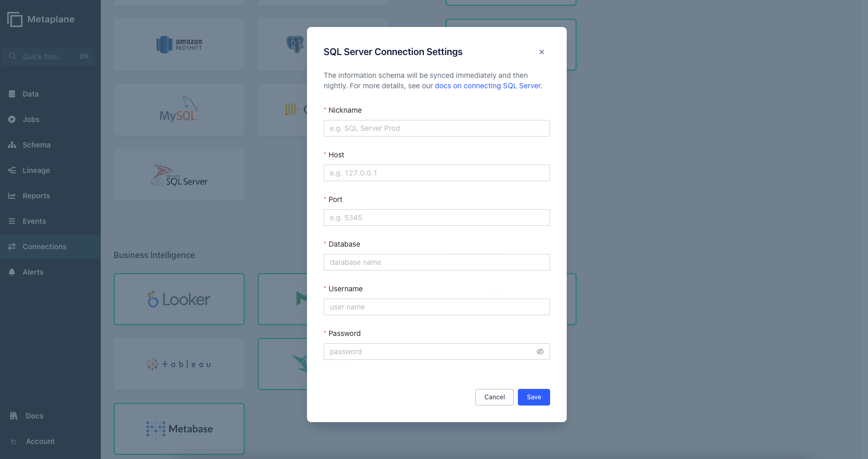This screenshot has width=868, height=459.
Task: Go to the Schema page
Action: [x=50, y=145]
